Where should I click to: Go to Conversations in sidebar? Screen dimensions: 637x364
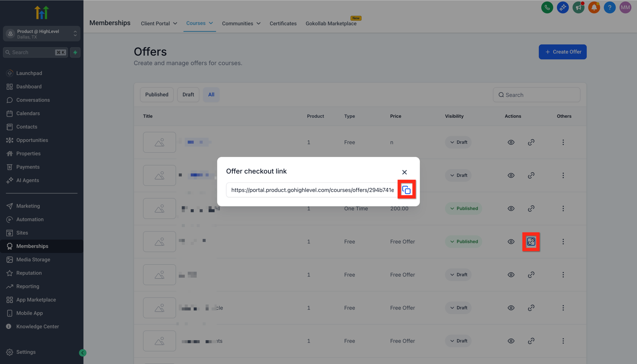click(x=33, y=100)
